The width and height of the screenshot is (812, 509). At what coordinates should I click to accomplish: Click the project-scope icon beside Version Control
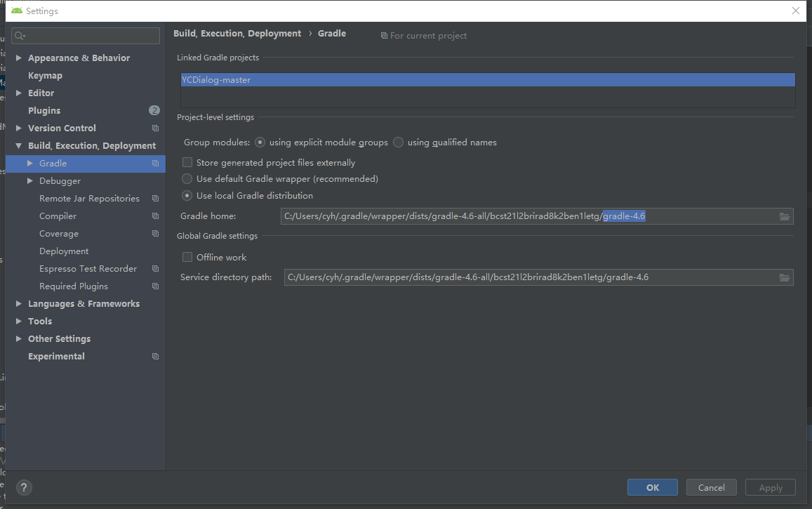[x=154, y=128]
